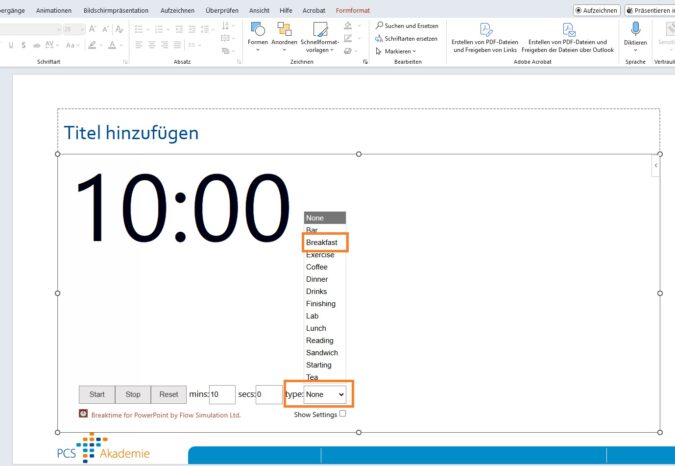Align paragraph text right
Image resolution: width=675 pixels, height=466 pixels.
point(164,45)
